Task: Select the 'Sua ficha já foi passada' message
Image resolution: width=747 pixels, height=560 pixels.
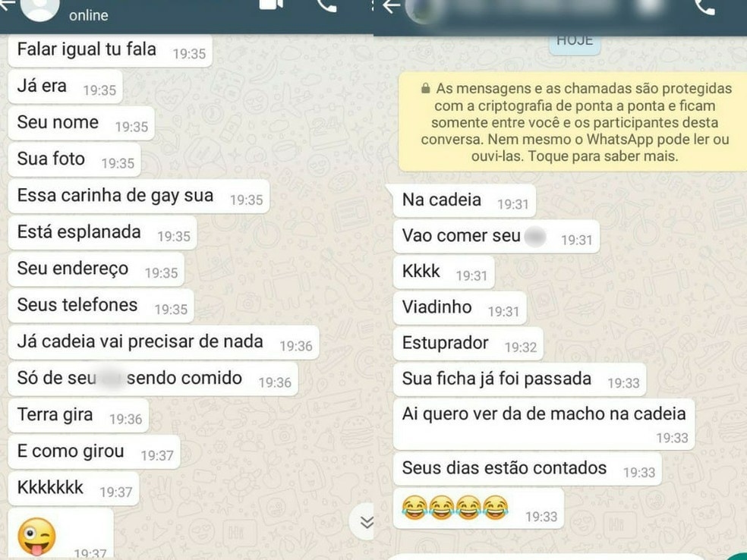Action: tap(520, 379)
